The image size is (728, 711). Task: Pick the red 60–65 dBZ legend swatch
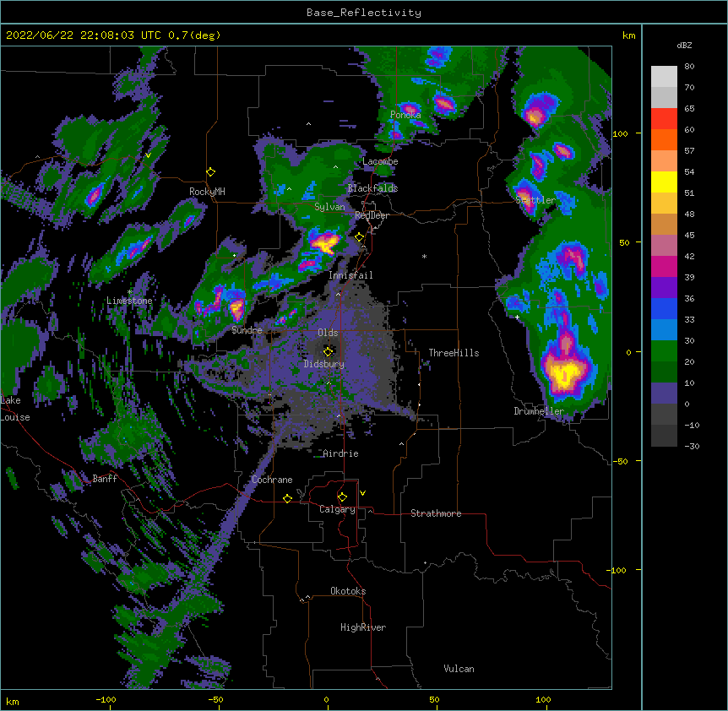click(664, 119)
